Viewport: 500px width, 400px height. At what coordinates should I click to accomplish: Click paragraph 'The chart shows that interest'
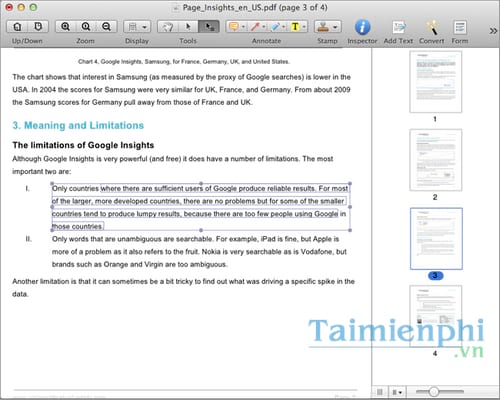click(x=182, y=89)
